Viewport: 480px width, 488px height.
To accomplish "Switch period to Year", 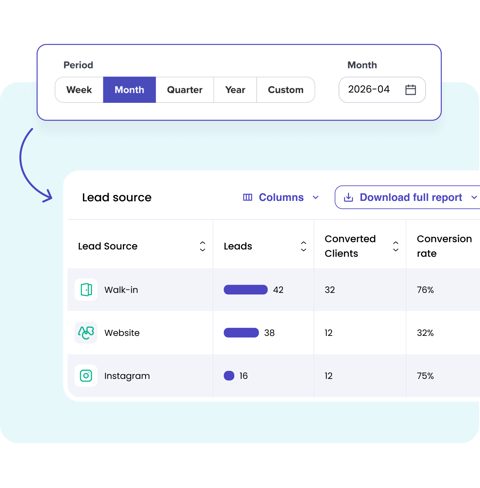I will 235,90.
